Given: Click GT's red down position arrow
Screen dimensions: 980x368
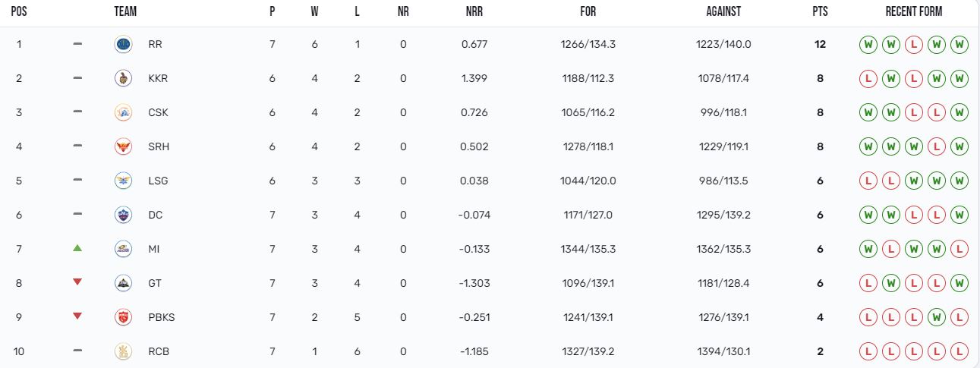Looking at the screenshot, I should point(77,282).
